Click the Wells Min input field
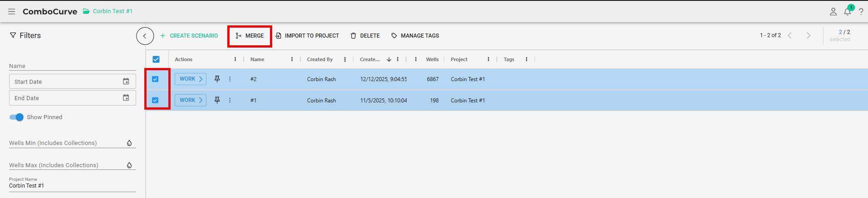This screenshot has height=198, width=868. coord(67,143)
